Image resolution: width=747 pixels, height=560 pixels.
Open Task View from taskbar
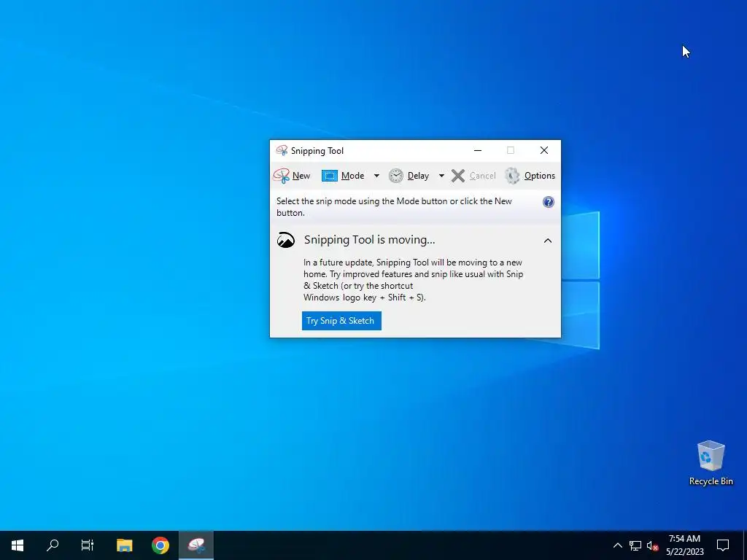[88, 545]
